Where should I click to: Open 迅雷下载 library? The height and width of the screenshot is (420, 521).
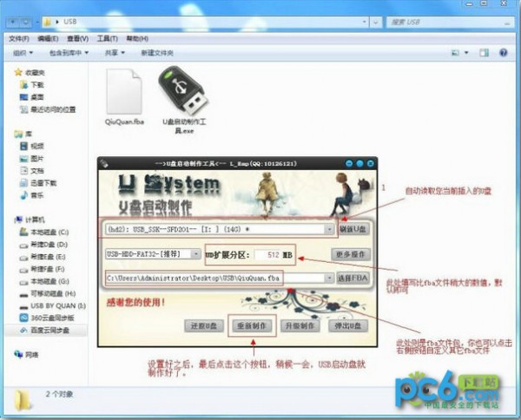click(38, 183)
